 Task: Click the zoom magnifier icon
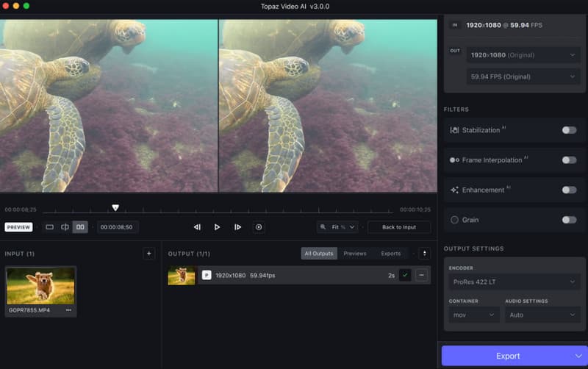323,227
